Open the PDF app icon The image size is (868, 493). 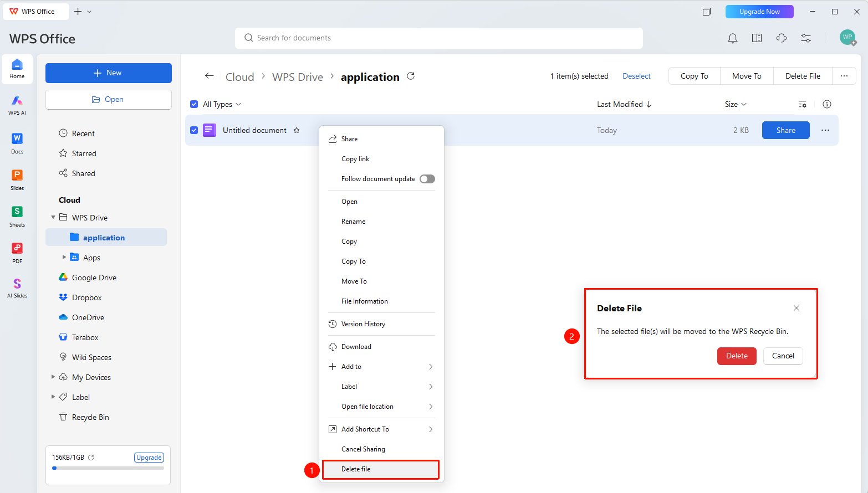17,253
